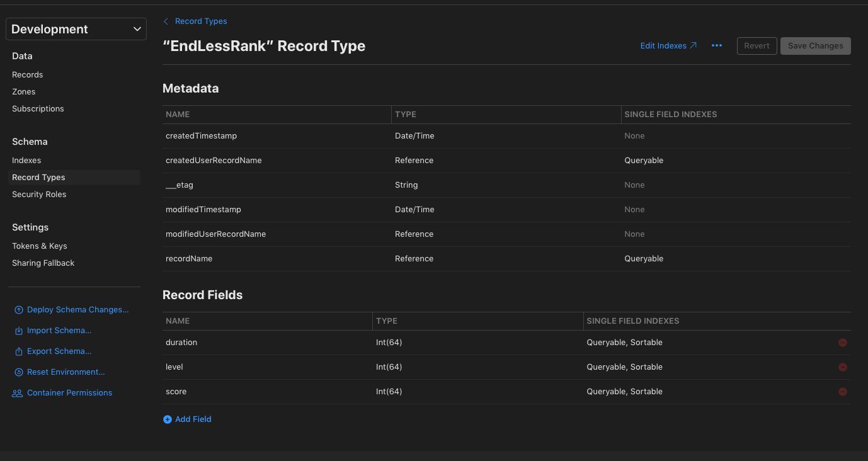Click Export Schema link
868x461 pixels.
(59, 351)
